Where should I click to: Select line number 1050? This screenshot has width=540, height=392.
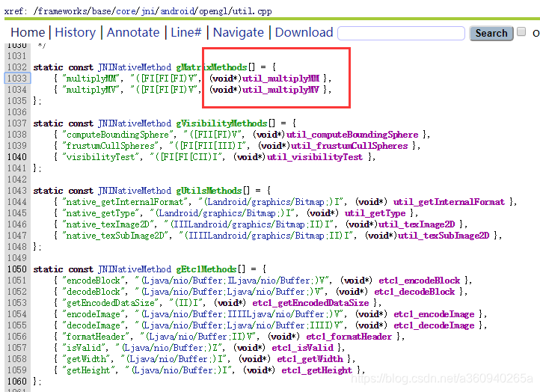click(x=17, y=269)
